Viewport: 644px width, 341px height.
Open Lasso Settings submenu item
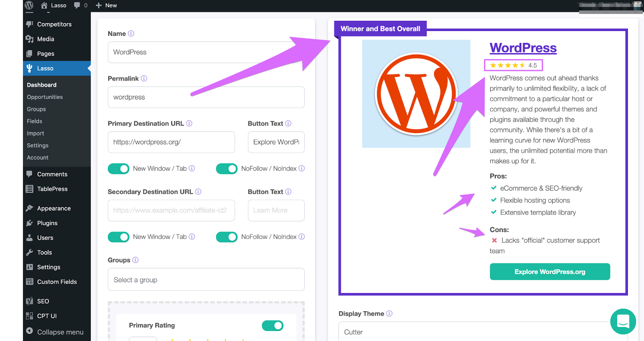[37, 145]
